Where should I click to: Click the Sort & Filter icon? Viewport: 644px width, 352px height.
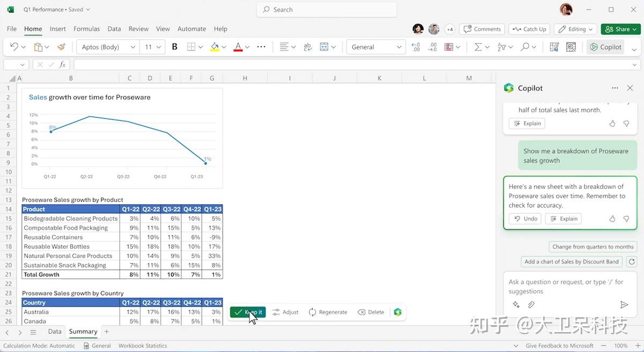pyautogui.click(x=502, y=47)
